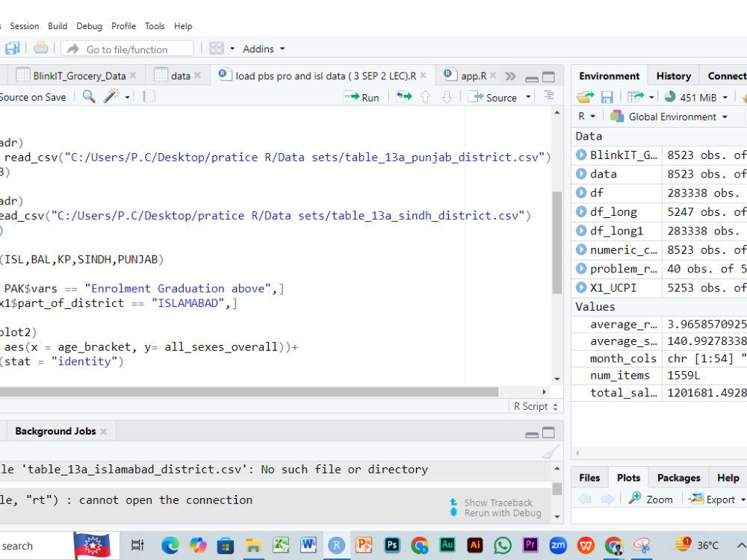
Task: Click the Zoom plot button
Action: pyautogui.click(x=651, y=499)
